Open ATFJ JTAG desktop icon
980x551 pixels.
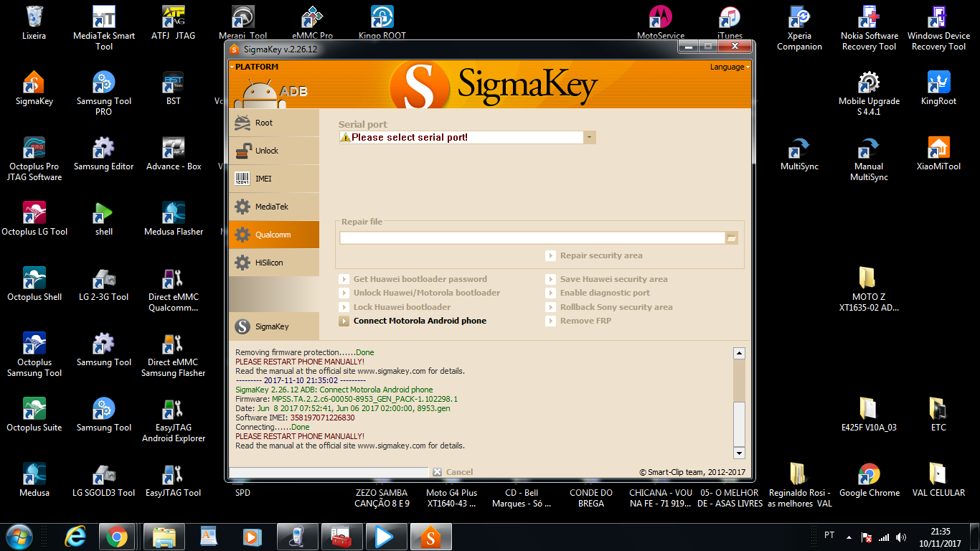174,23
